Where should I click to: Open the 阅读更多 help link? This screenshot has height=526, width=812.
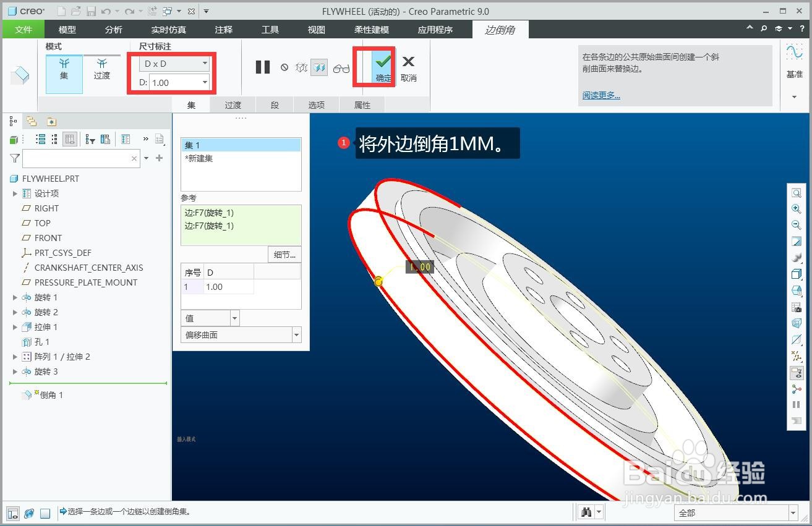[601, 95]
